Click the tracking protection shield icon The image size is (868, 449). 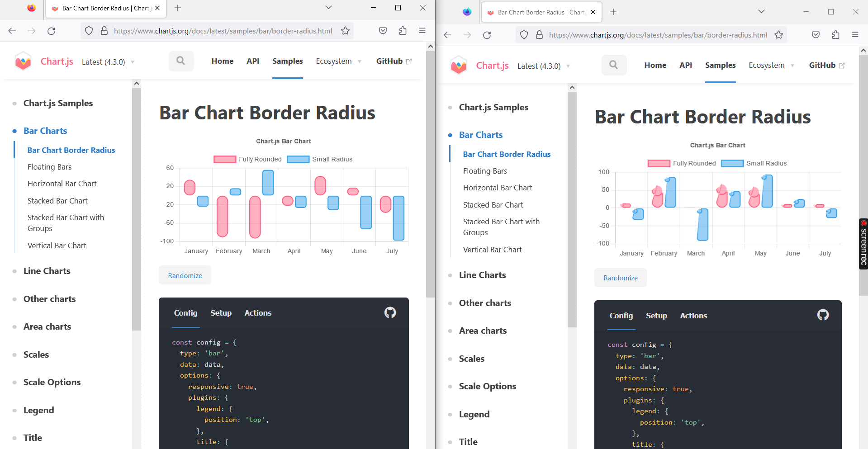pyautogui.click(x=89, y=31)
